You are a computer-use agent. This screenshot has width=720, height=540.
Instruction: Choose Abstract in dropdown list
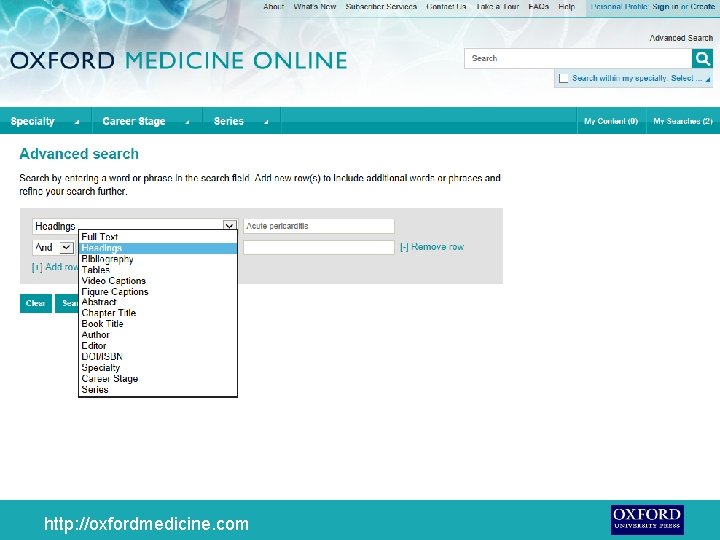(x=158, y=302)
